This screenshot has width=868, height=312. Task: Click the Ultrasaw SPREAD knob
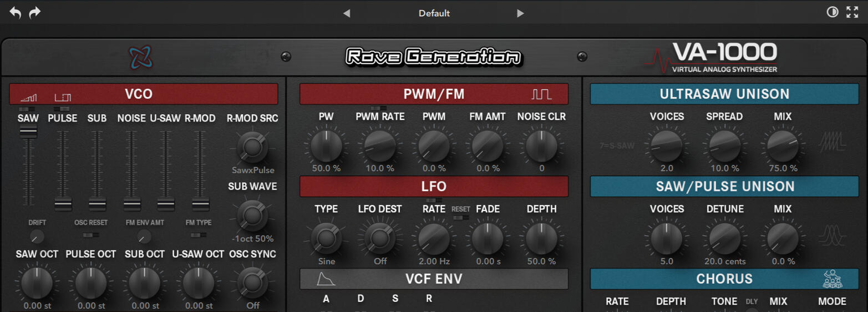(724, 146)
